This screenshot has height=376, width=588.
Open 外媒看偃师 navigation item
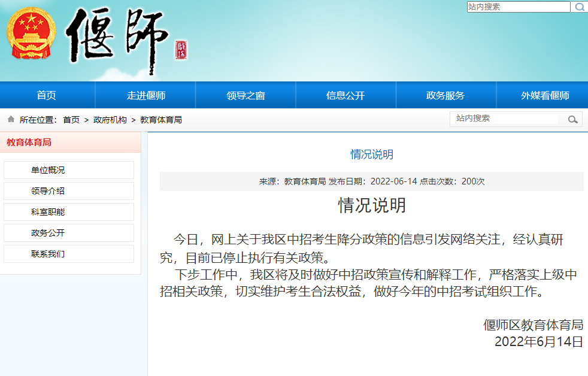tap(545, 95)
